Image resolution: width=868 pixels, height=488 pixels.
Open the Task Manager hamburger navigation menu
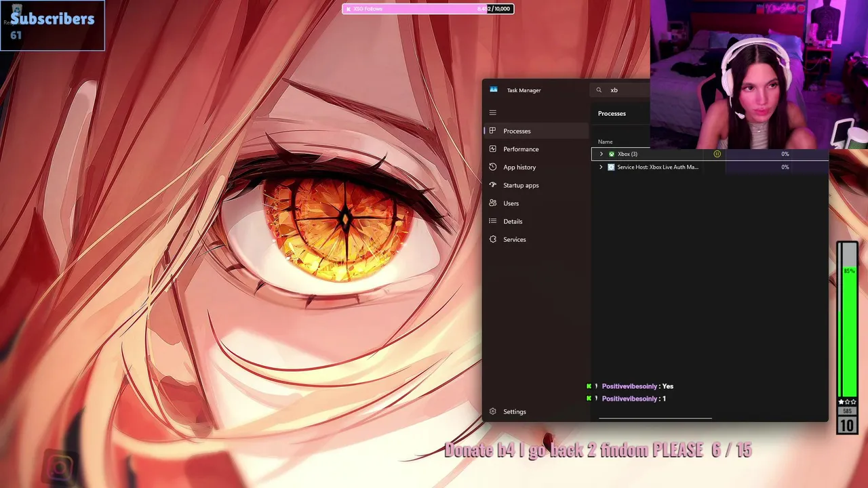pyautogui.click(x=493, y=113)
